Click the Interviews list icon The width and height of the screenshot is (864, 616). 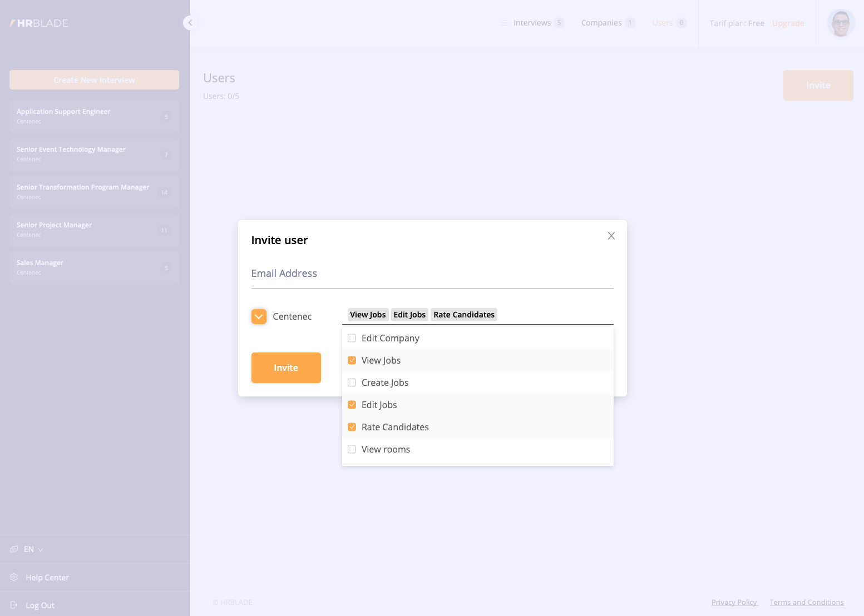click(x=504, y=23)
